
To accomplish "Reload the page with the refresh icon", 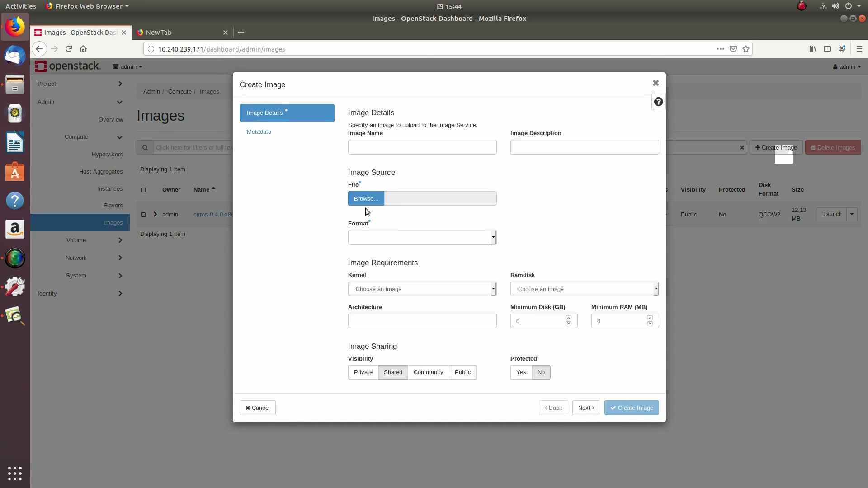I will (69, 49).
